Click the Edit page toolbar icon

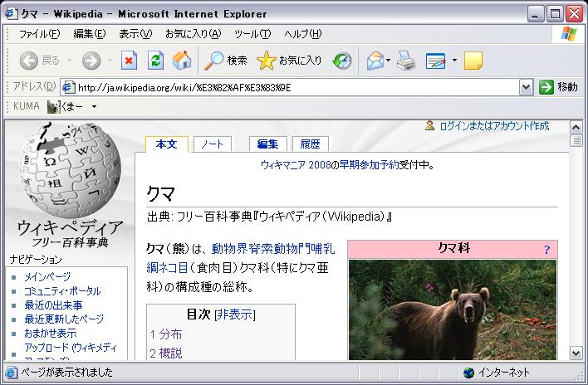tap(435, 61)
